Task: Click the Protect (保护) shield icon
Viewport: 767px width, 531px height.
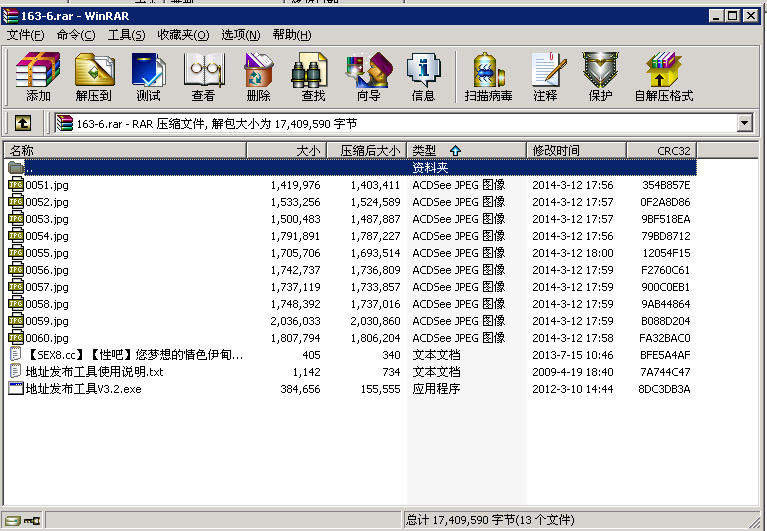Action: tap(600, 70)
